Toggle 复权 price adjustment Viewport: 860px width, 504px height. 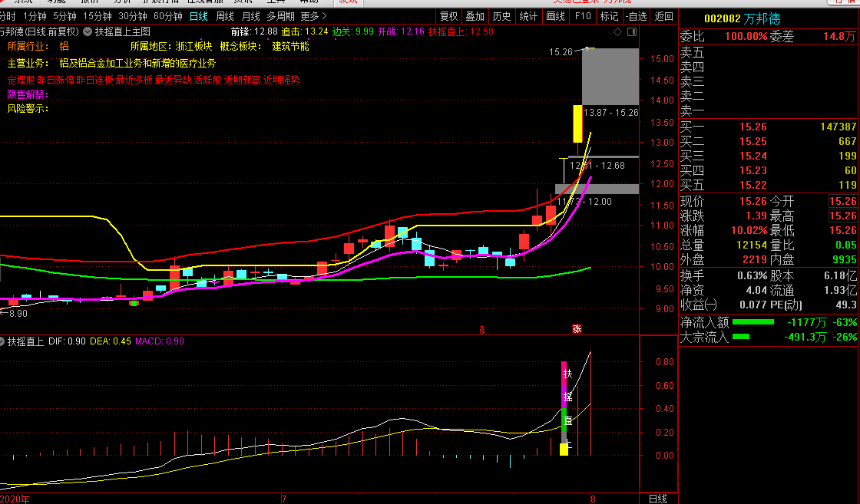pos(449,16)
